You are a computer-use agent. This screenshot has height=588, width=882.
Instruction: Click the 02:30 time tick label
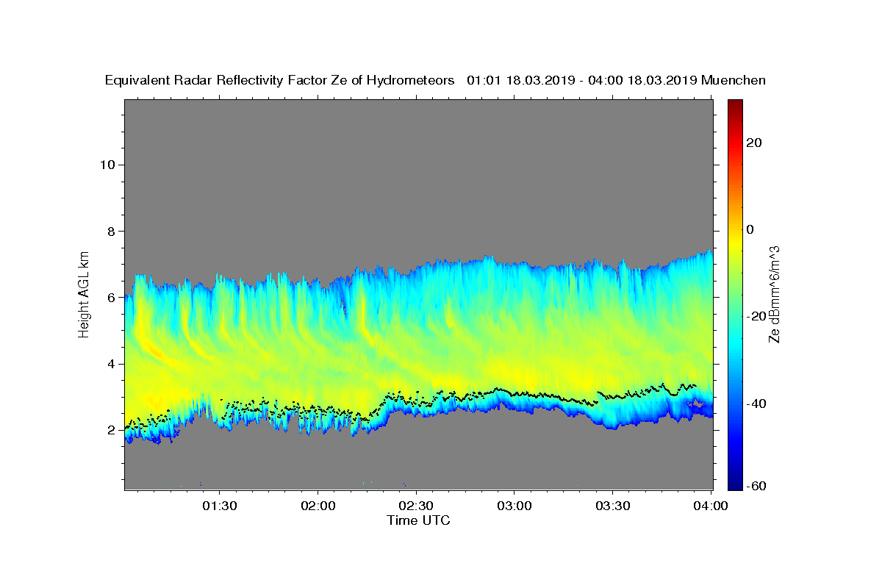[417, 506]
